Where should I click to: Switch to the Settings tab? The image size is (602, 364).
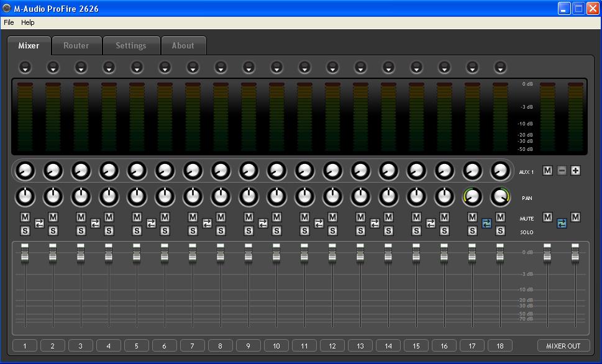tap(131, 45)
